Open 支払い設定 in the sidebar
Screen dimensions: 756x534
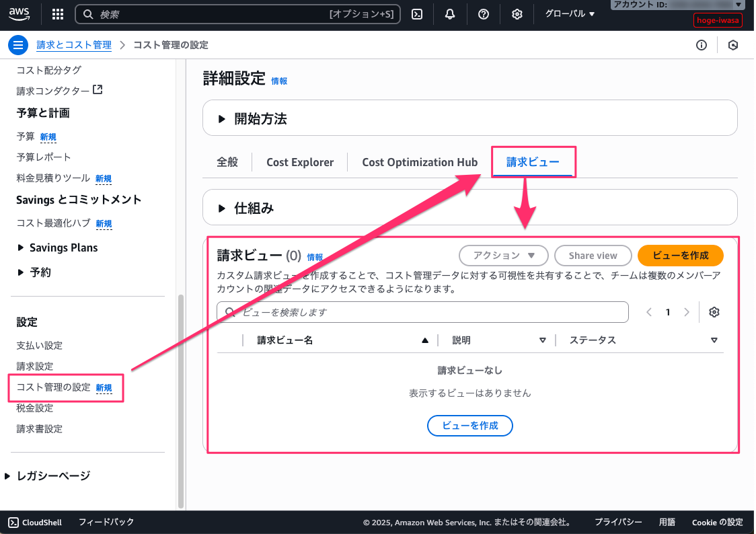[x=40, y=346]
